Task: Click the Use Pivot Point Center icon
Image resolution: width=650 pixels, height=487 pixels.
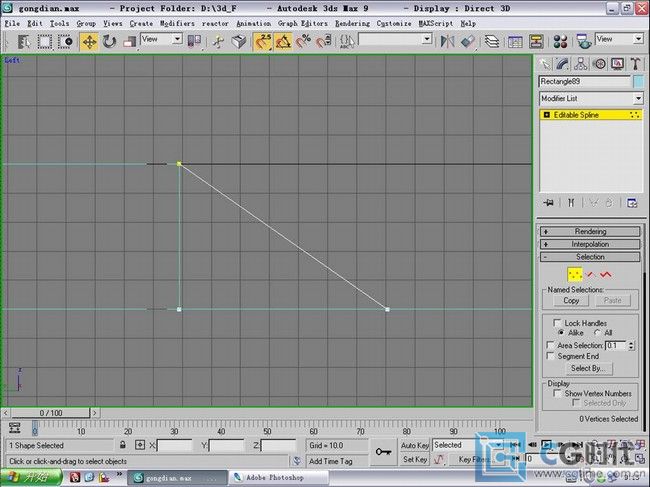Action: 194,41
